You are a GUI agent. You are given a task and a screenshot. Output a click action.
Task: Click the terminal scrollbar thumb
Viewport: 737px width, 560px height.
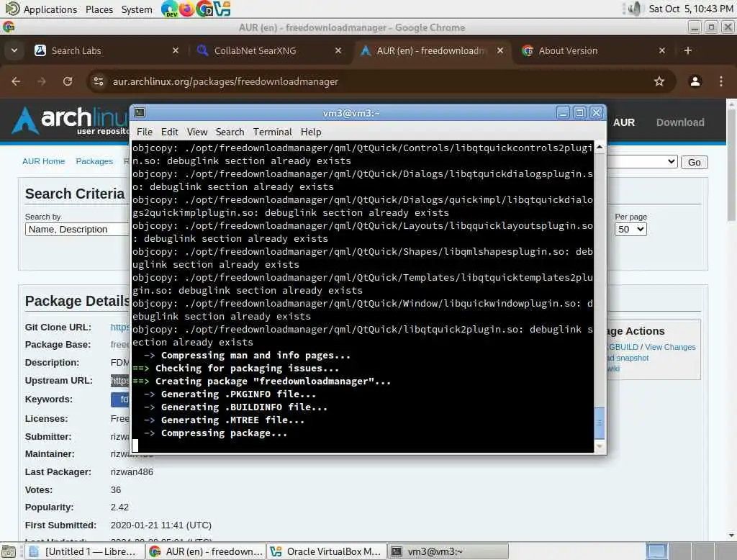pos(600,423)
